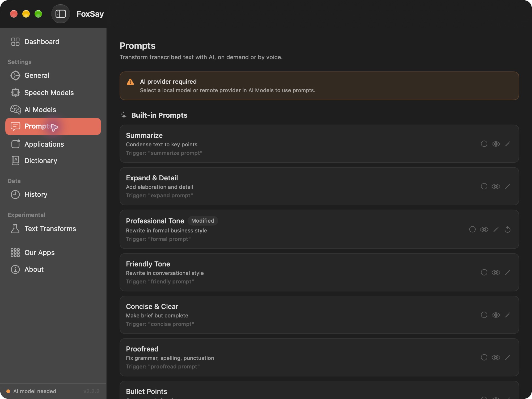Open the About page
The image size is (532, 399).
(x=53, y=269)
